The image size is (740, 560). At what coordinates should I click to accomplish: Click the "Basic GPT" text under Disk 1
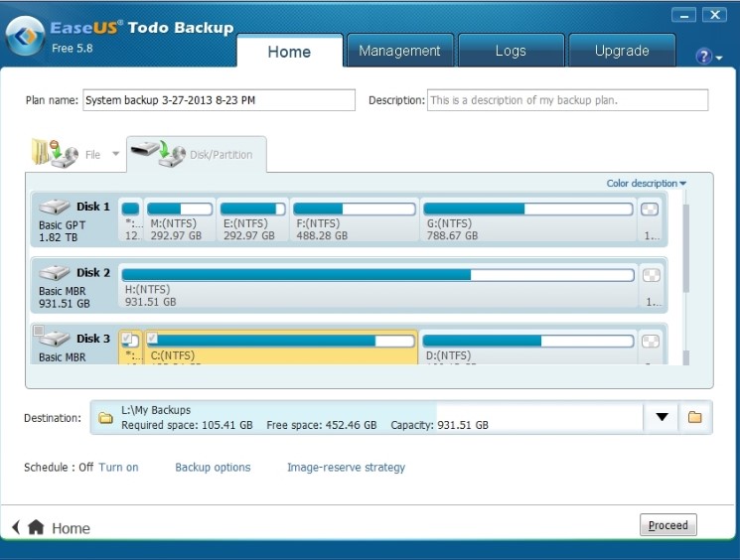click(63, 225)
